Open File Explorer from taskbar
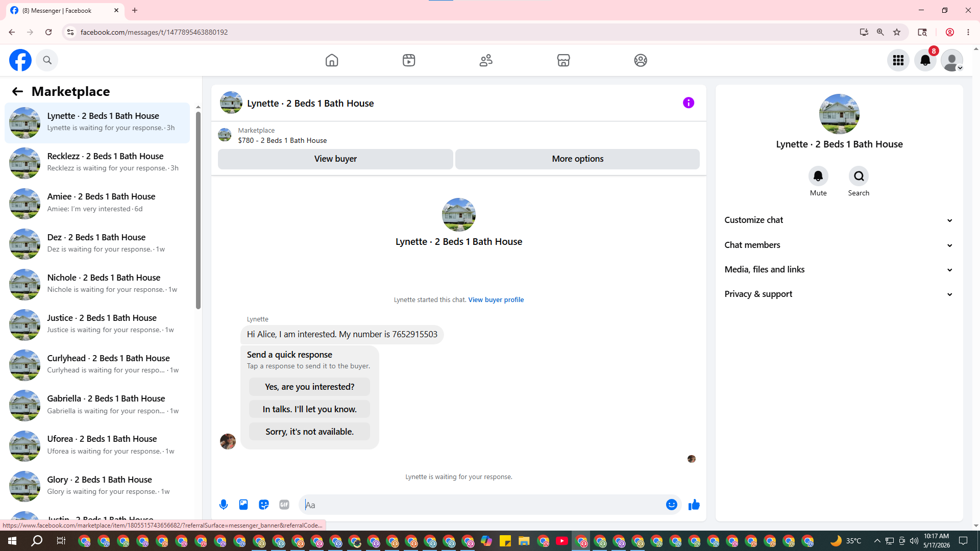Image resolution: width=980 pixels, height=551 pixels. coord(524,541)
